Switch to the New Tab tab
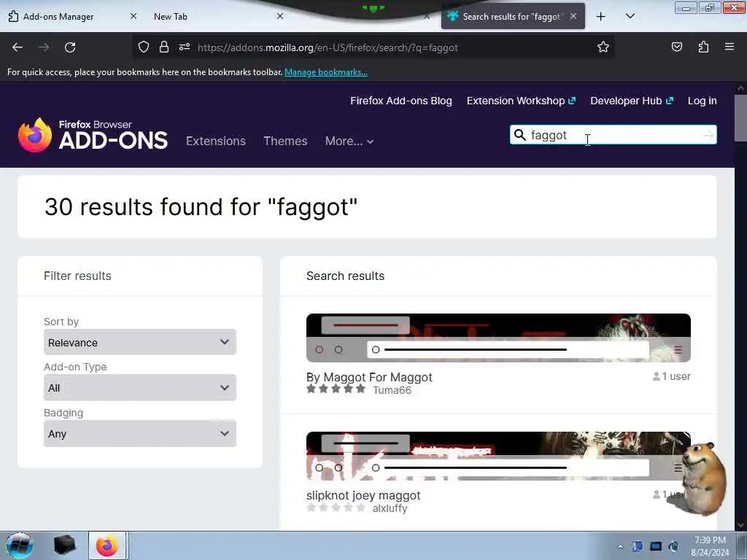Screen dimensions: 747x560 pyautogui.click(x=170, y=17)
